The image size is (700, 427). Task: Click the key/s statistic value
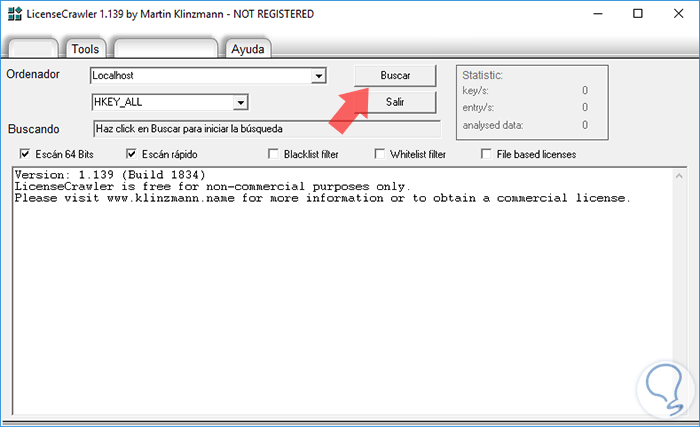point(585,91)
